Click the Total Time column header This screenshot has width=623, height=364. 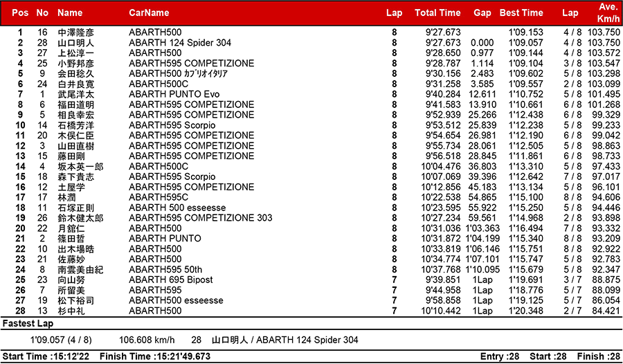(437, 12)
